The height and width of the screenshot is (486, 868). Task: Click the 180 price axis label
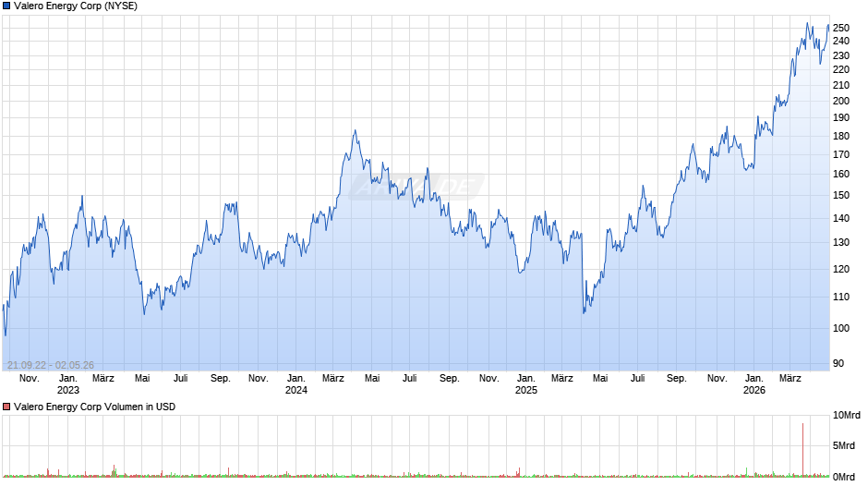(x=841, y=137)
